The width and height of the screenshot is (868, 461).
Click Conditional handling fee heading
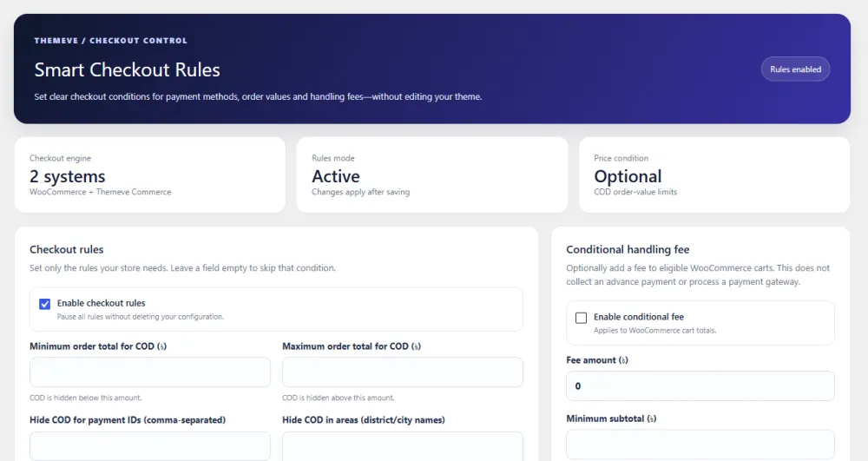click(x=628, y=249)
